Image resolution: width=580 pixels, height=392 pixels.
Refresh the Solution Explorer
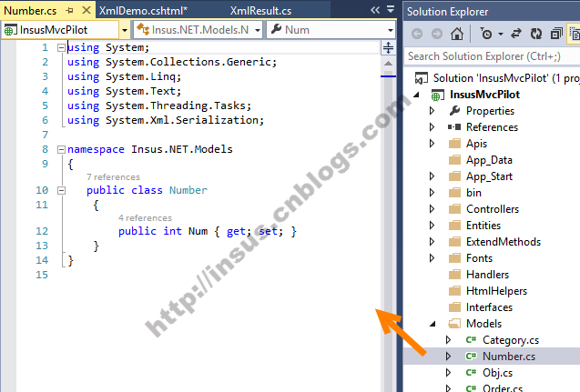point(536,34)
